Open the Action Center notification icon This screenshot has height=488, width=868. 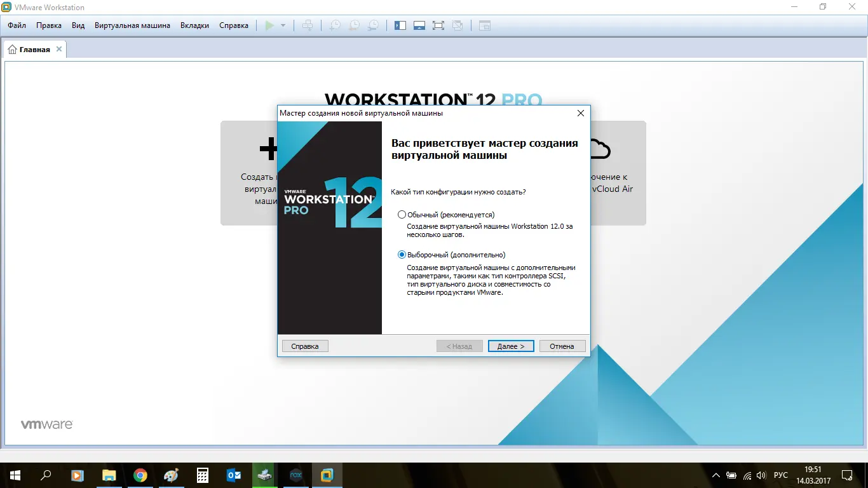[x=847, y=475]
